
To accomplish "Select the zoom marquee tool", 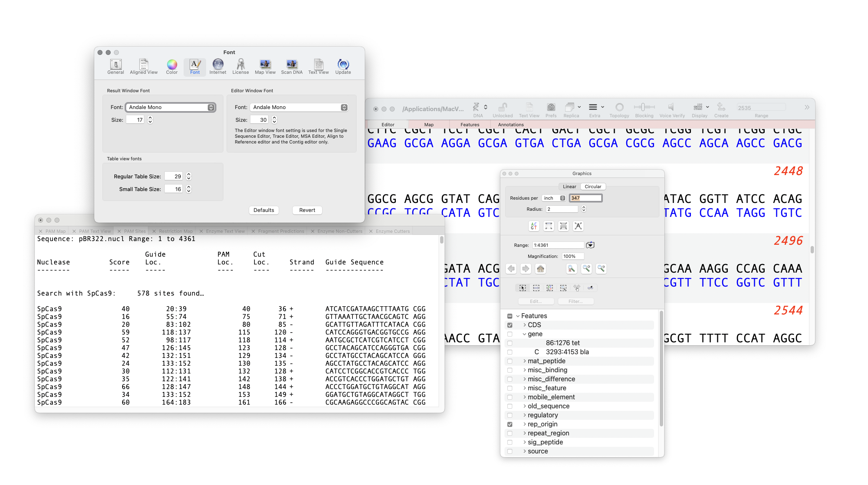I will (563, 288).
